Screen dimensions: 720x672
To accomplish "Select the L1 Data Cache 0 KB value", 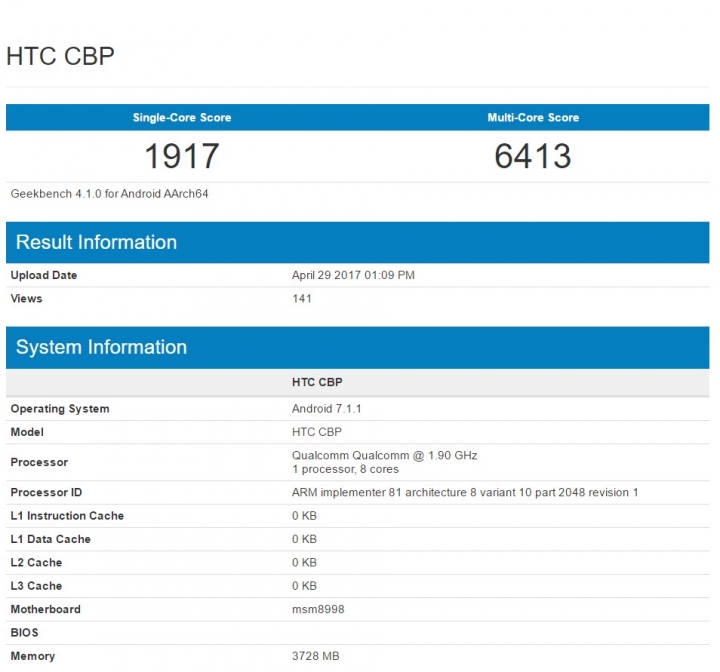I will coord(304,539).
